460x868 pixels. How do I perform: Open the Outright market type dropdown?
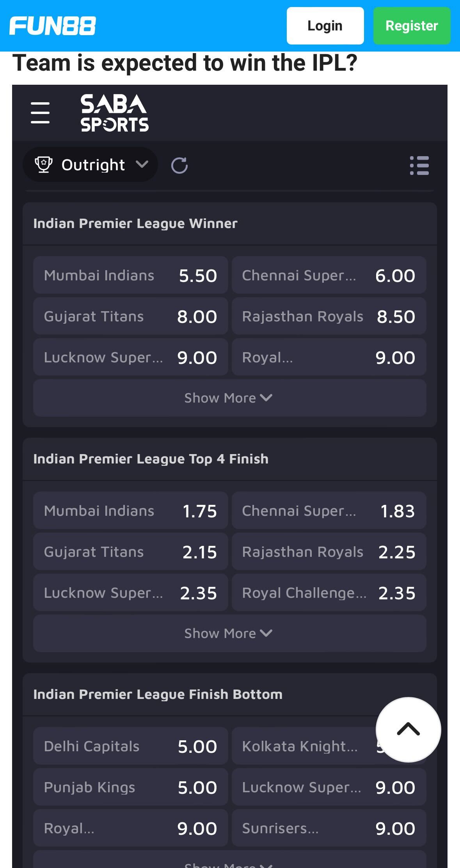[x=90, y=164]
